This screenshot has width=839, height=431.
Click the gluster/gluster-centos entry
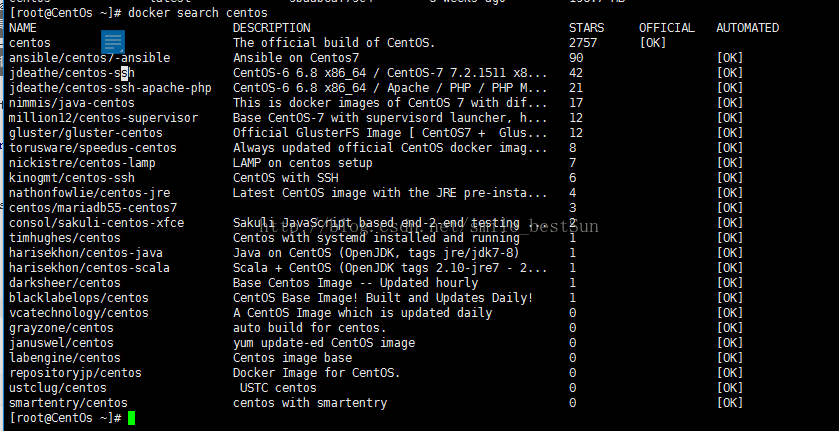(86, 133)
